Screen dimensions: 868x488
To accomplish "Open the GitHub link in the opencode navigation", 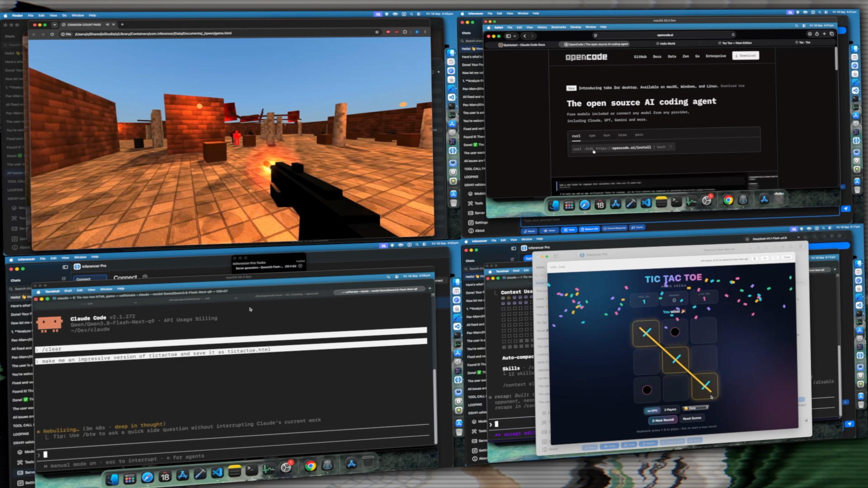I will (640, 57).
